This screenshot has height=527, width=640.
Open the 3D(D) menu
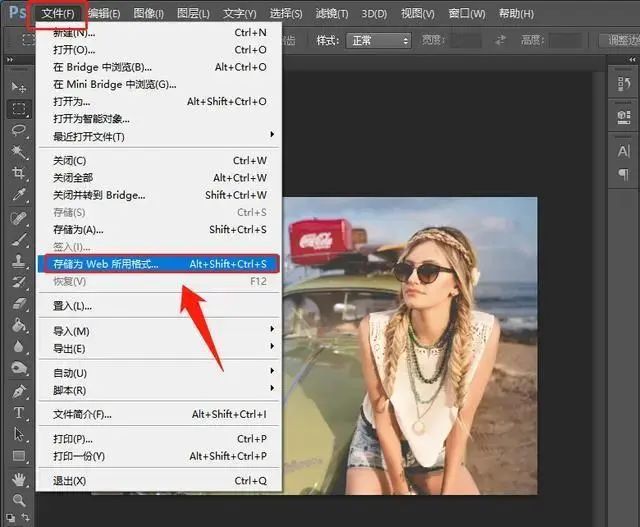pos(374,13)
